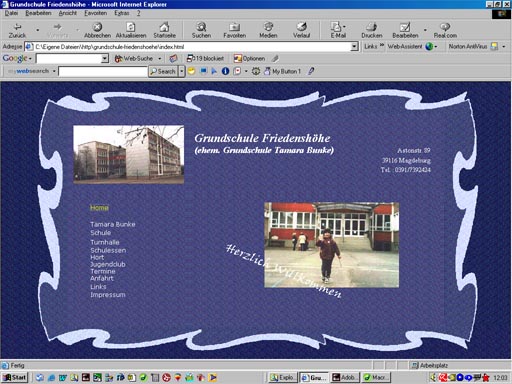Open the Turnhalle link
This screenshot has width=512, height=384.
tap(105, 242)
